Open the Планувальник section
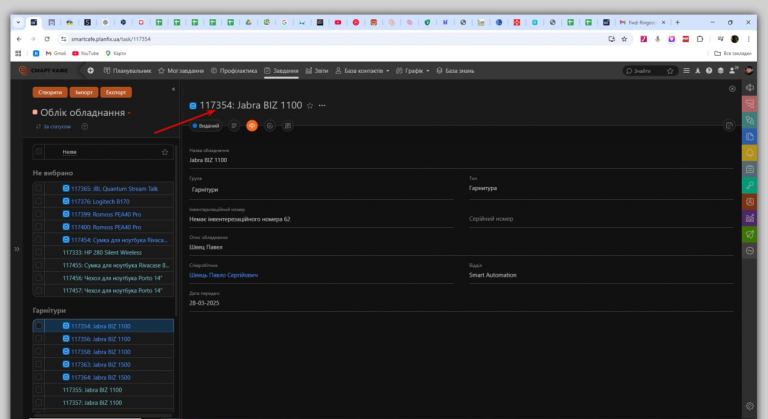 [x=127, y=71]
